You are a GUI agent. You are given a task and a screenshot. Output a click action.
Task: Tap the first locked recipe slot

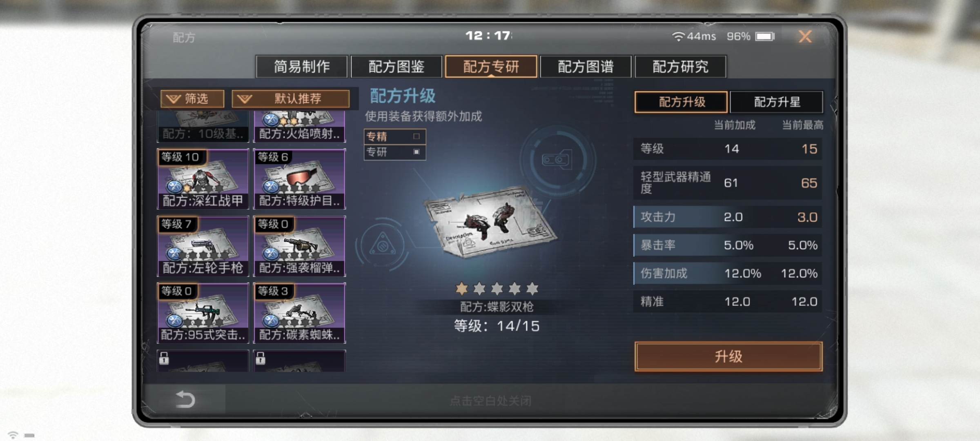(203, 361)
